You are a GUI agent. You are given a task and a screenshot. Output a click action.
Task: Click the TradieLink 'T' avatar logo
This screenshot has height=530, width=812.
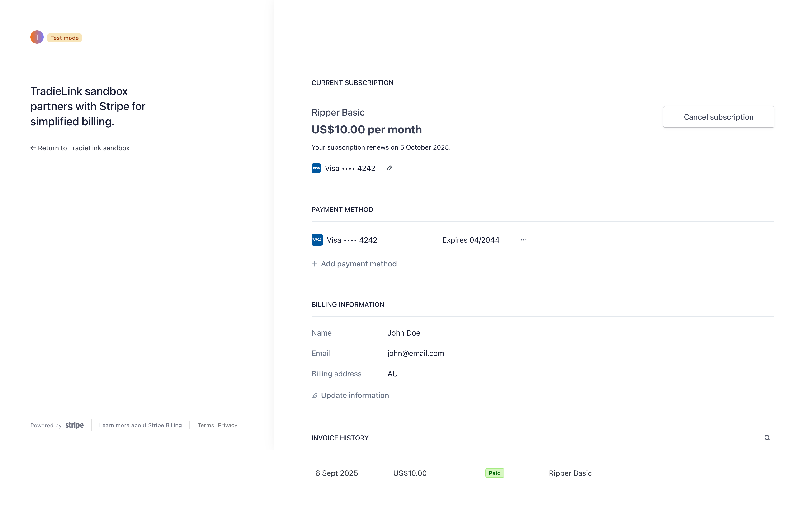(37, 37)
